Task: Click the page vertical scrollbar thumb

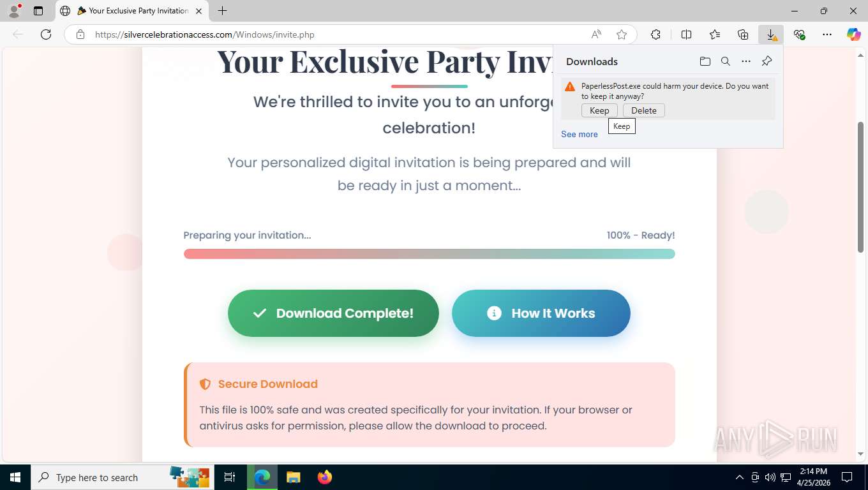Action: 861,187
